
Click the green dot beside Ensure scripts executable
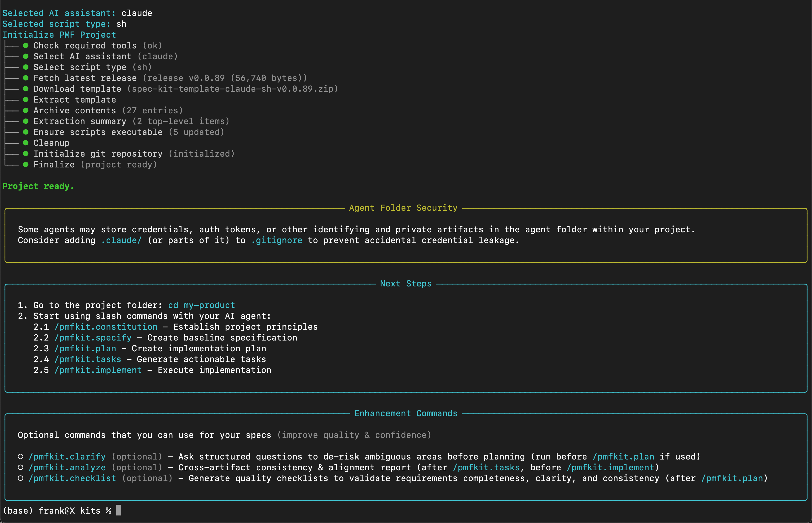pos(26,132)
